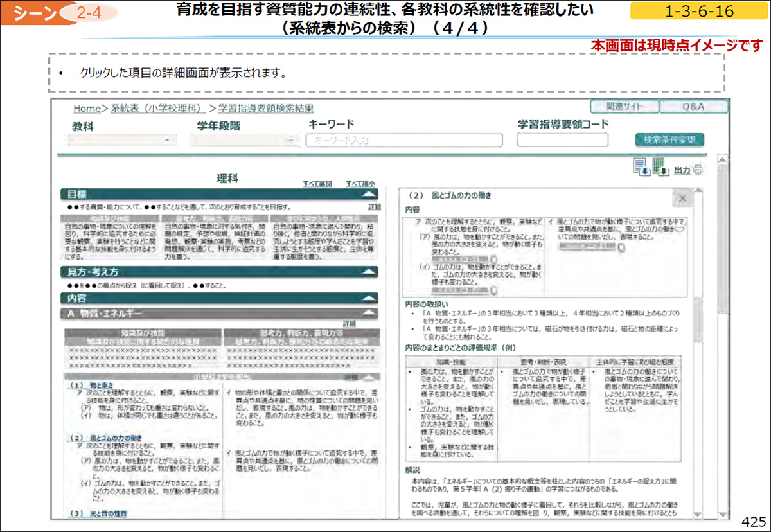Viewport: 771px width, 532px height.
Task: Collapse the 内容 section header
Action: click(x=368, y=298)
